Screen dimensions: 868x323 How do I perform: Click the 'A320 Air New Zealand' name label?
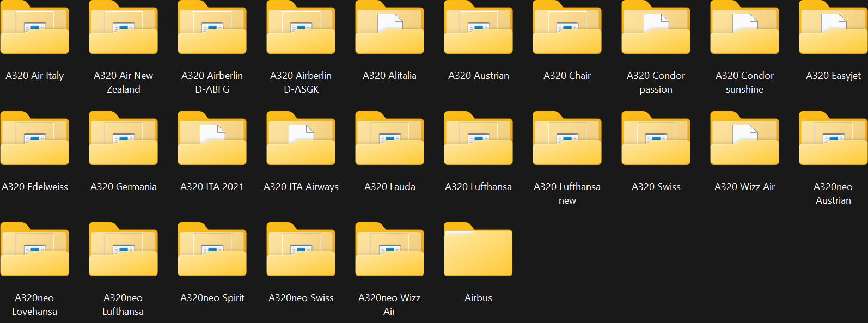(124, 82)
